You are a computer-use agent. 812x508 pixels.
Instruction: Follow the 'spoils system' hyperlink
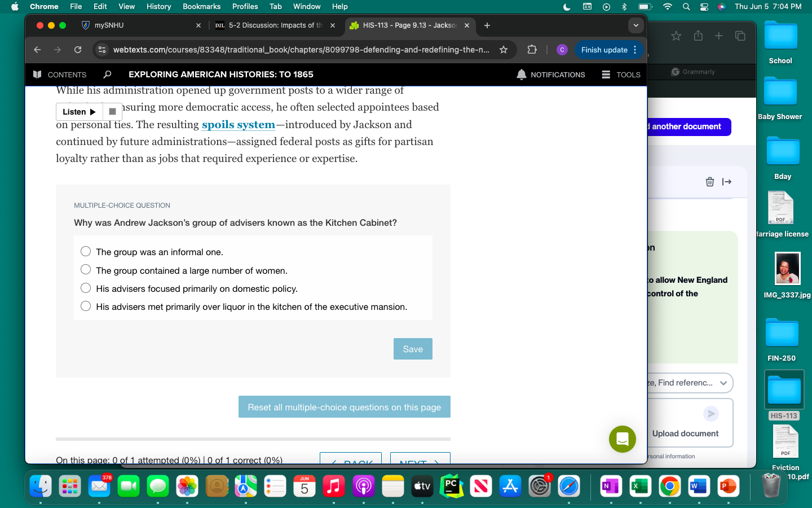(x=238, y=124)
